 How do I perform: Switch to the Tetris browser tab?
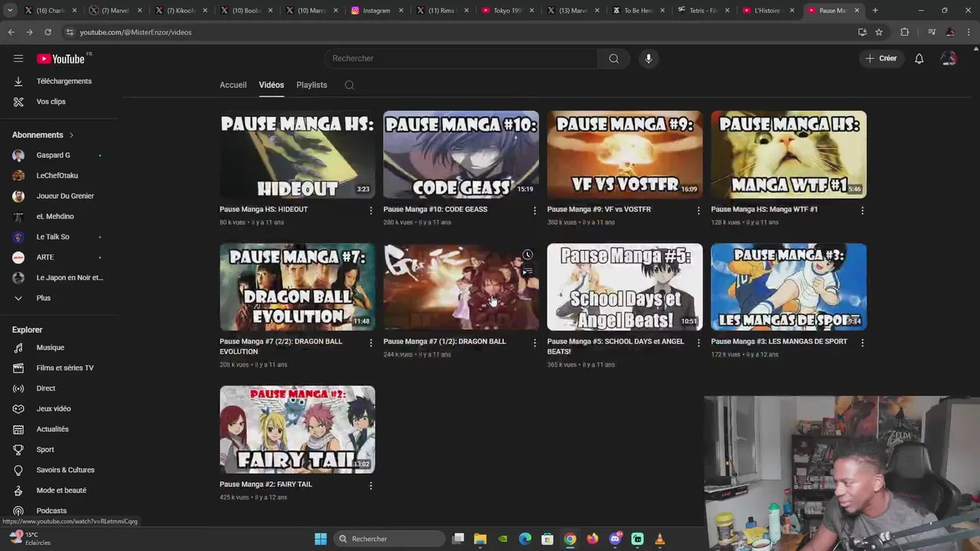point(703,11)
